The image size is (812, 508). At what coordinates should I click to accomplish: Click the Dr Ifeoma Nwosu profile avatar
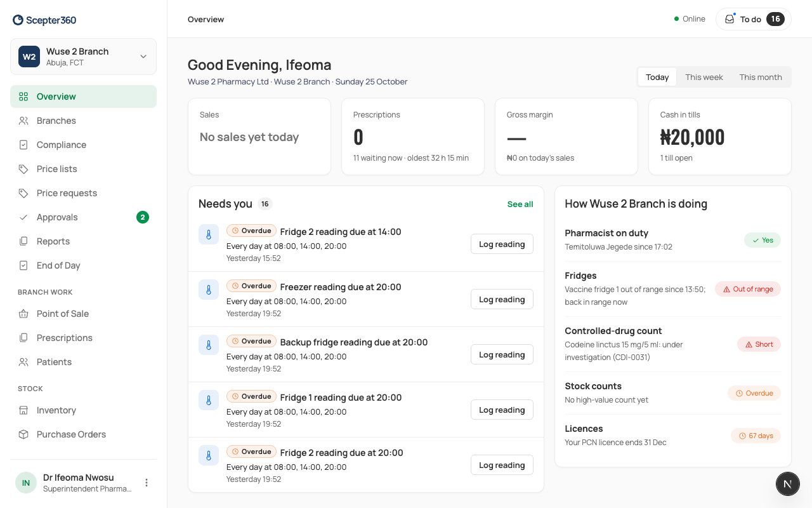pos(26,483)
